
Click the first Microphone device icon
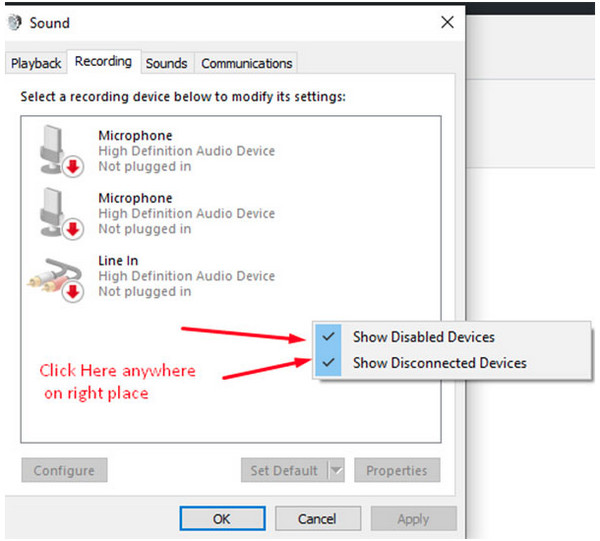(x=61, y=150)
